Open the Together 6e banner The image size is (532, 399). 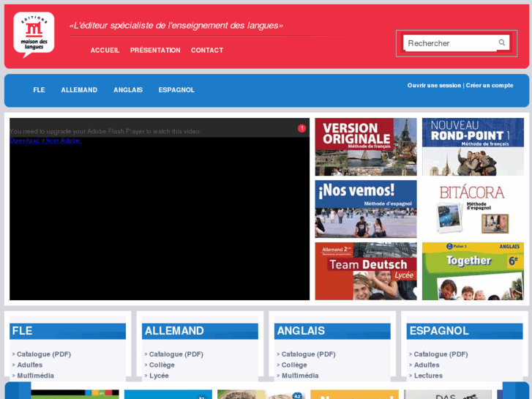click(x=473, y=271)
